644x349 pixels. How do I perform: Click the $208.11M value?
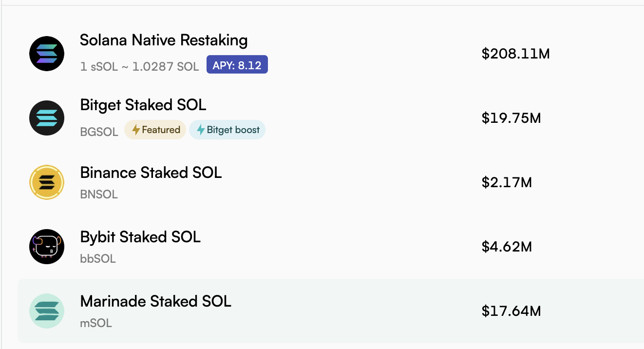coord(516,54)
